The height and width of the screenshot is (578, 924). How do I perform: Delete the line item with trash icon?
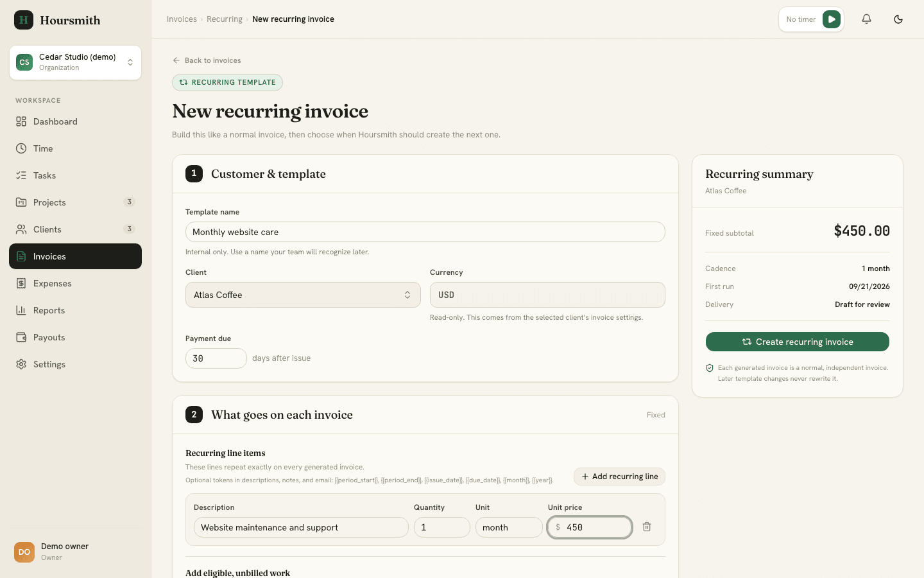coord(647,527)
